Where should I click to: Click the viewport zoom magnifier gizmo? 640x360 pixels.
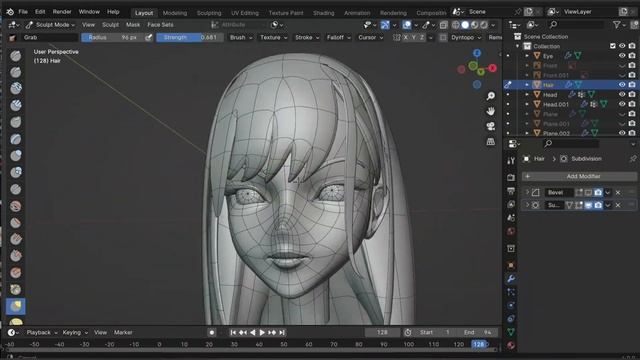point(491,96)
